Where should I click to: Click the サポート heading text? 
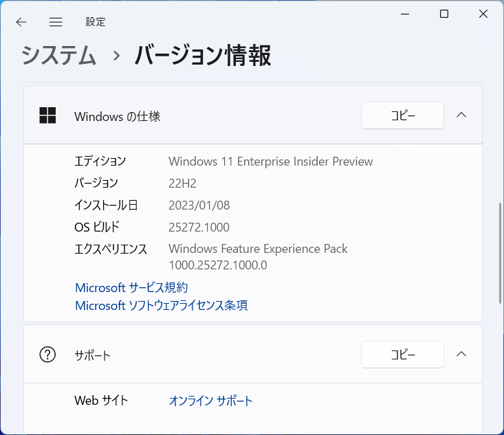tap(92, 355)
